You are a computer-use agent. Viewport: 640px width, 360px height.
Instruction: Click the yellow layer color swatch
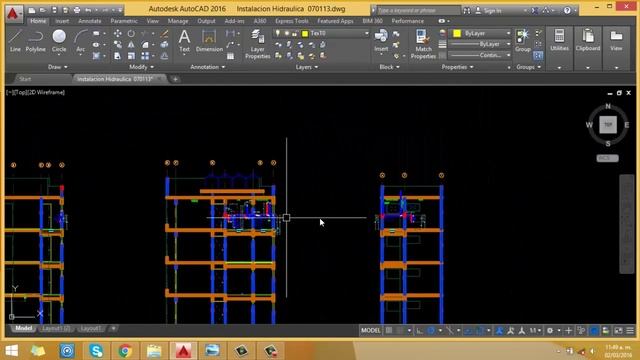point(304,33)
